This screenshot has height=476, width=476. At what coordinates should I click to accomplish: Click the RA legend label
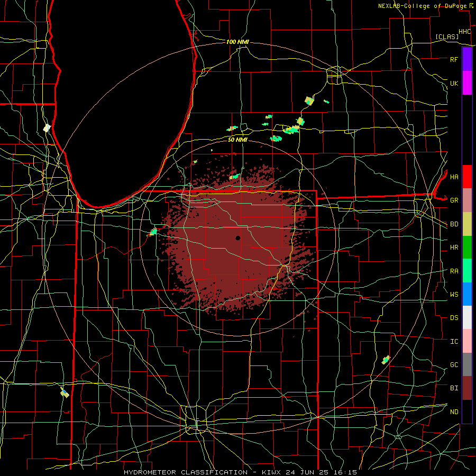[x=454, y=271]
